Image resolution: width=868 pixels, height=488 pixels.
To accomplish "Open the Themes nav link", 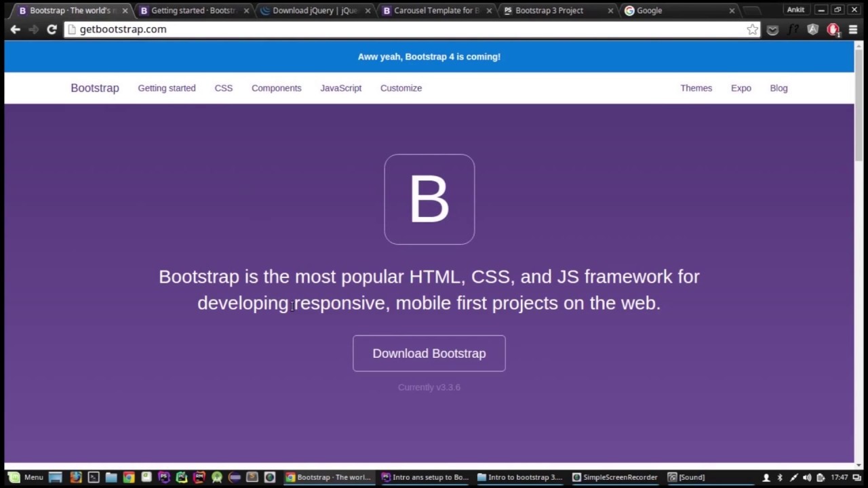I will click(696, 88).
